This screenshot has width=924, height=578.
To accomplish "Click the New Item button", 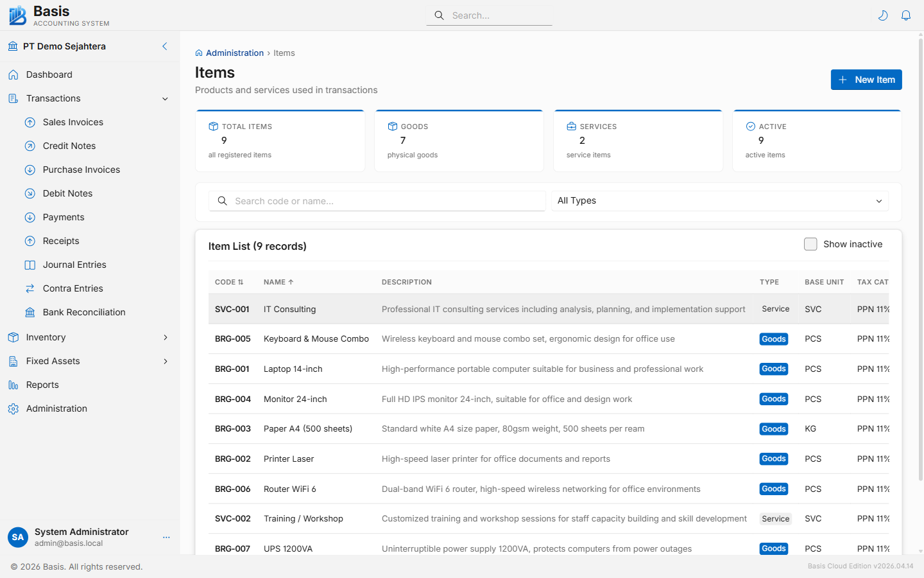I will [x=866, y=80].
